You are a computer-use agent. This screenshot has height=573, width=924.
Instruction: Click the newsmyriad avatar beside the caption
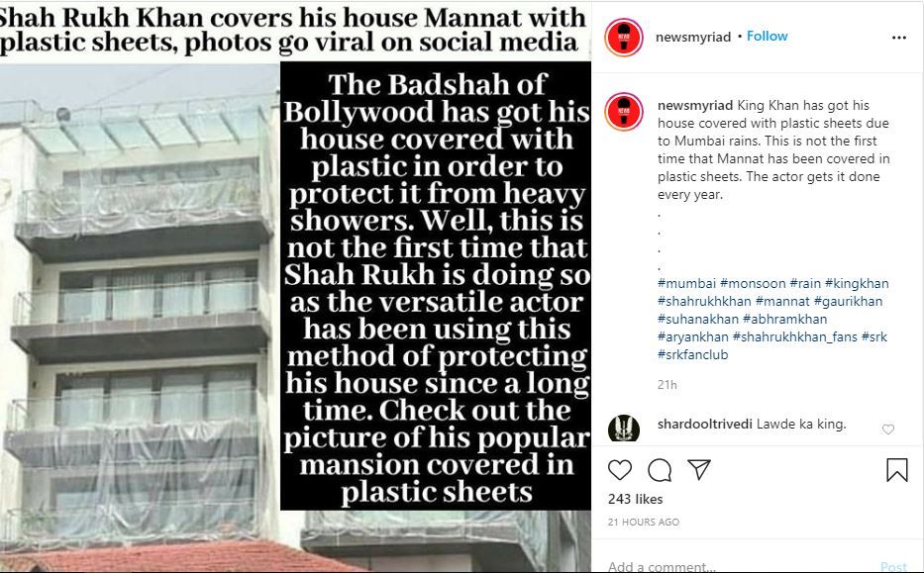click(624, 111)
